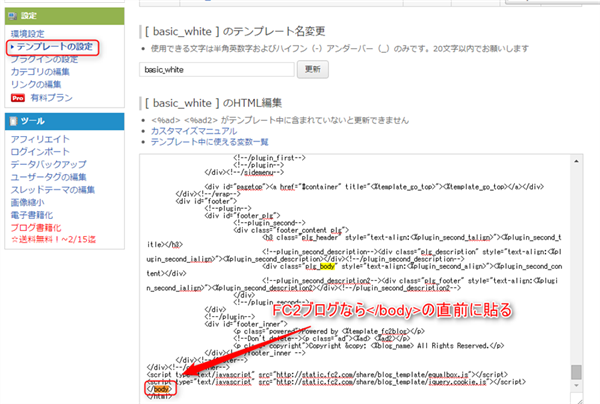Click the [ basic_white ] のHTML編集 heading

pyautogui.click(x=213, y=103)
